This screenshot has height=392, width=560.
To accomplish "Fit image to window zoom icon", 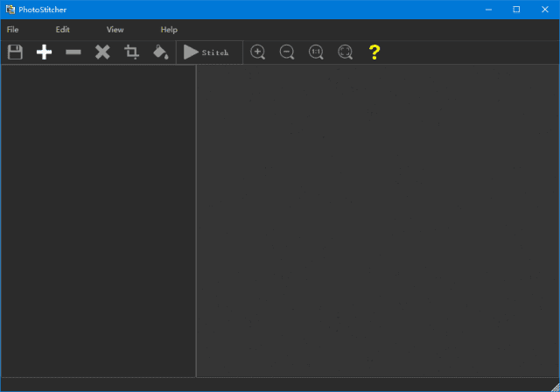I will (x=345, y=52).
